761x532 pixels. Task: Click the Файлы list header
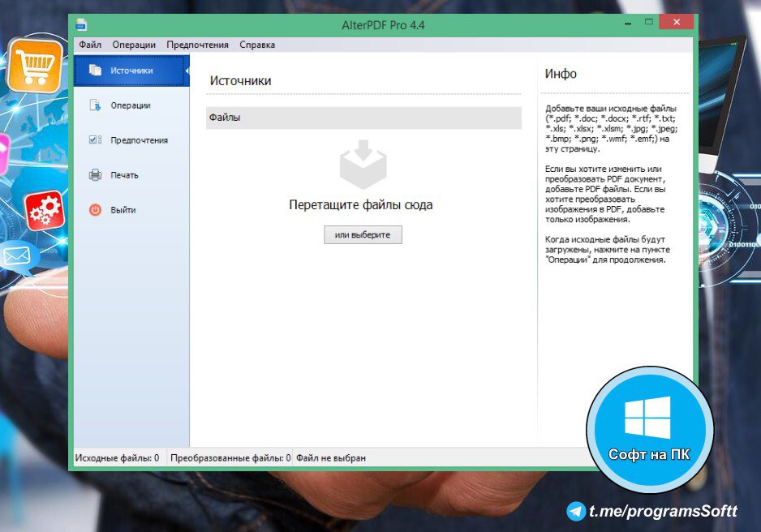(x=363, y=118)
